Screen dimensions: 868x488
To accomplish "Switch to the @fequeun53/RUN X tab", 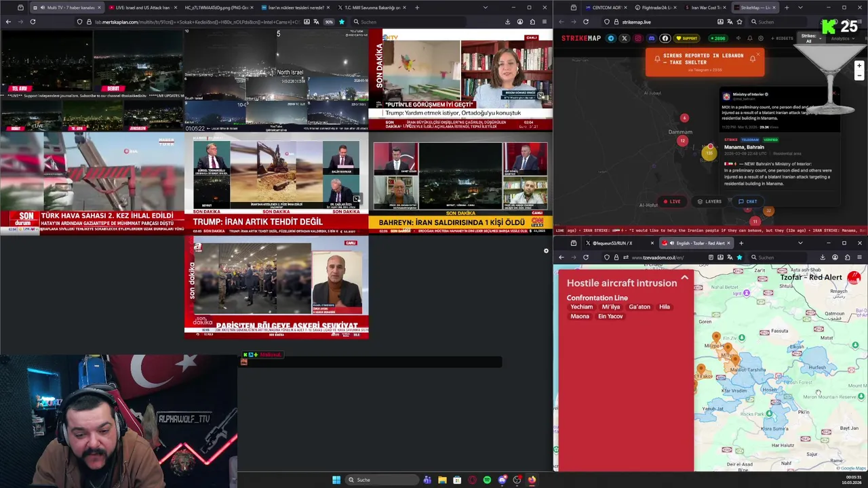I will click(x=619, y=243).
